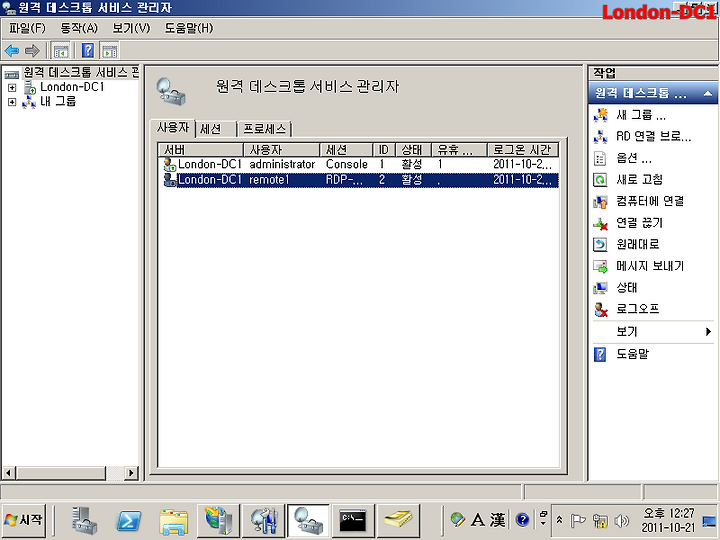Click the tree pane scroll right arrow
The image size is (720, 540).
(x=131, y=472)
